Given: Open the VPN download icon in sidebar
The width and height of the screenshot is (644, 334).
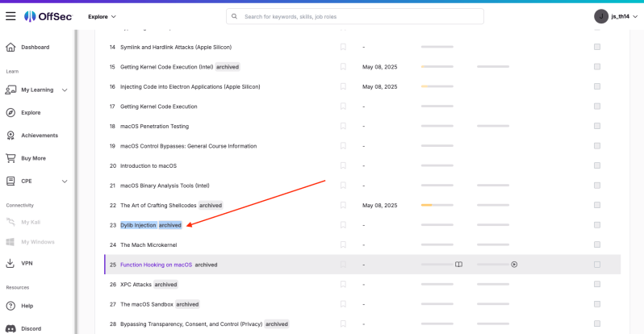Looking at the screenshot, I should tap(10, 263).
